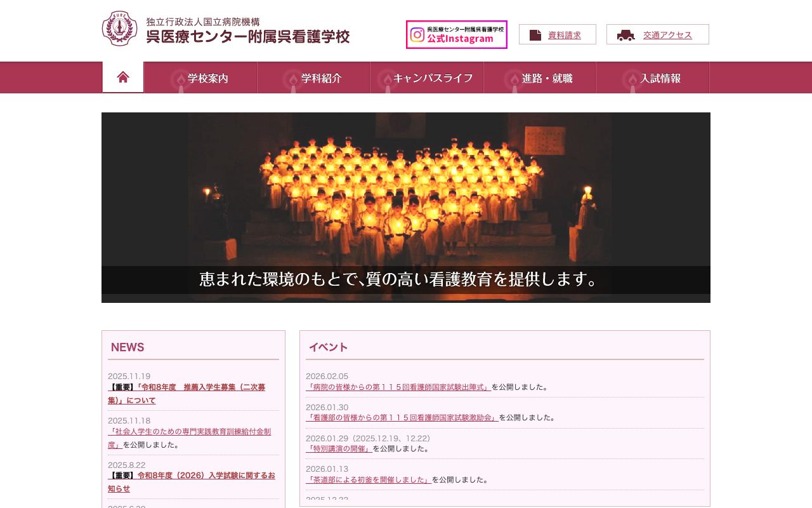Click the 交通アクセス button
Image resolution: width=812 pixels, height=508 pixels.
[x=658, y=36]
